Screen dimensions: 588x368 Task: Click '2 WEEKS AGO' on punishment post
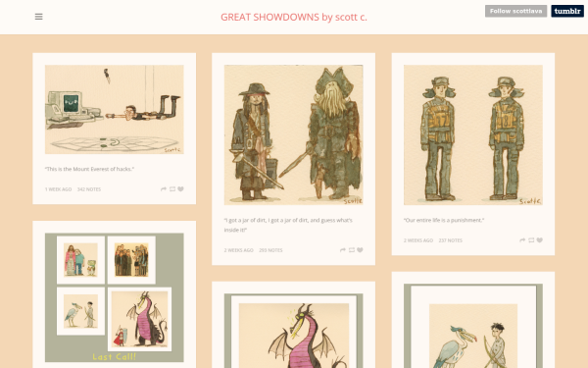point(418,240)
